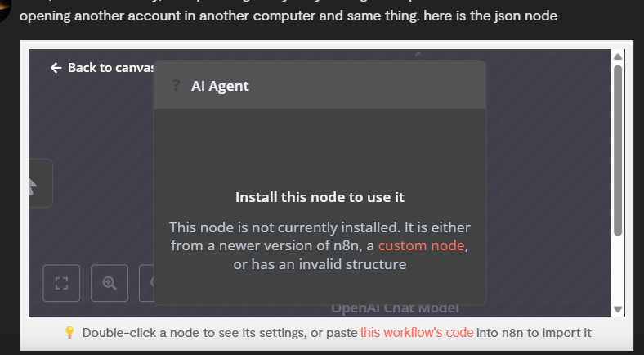Click the back arrow icon
Image resolution: width=644 pixels, height=355 pixels.
point(56,68)
